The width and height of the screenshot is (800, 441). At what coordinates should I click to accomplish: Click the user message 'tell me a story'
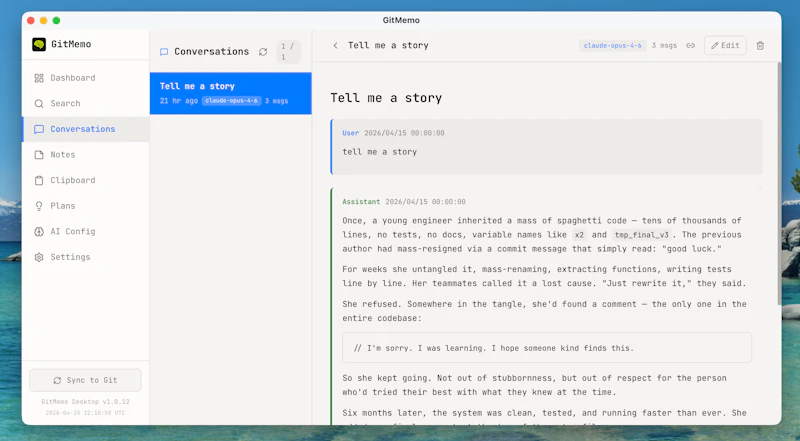(380, 152)
